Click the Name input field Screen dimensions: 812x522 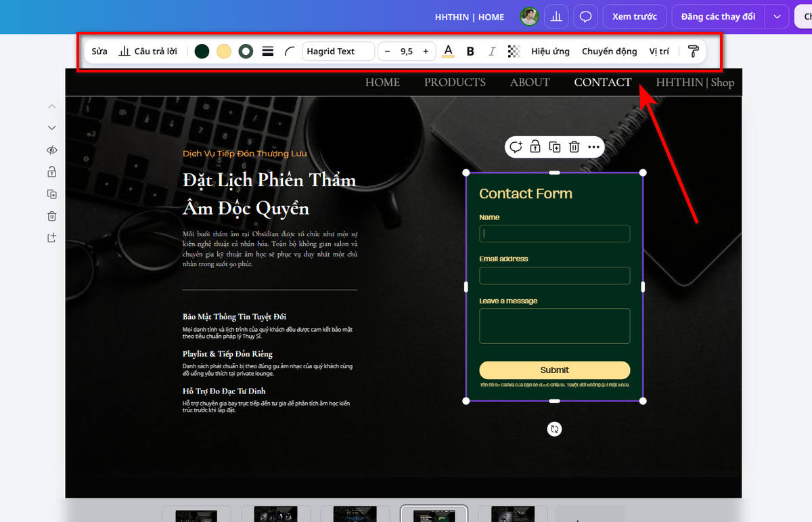[x=555, y=234]
